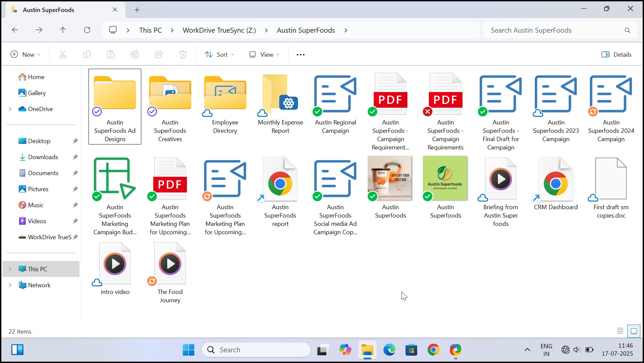Click the Delete trash icon
This screenshot has width=644, height=363.
pyautogui.click(x=183, y=54)
